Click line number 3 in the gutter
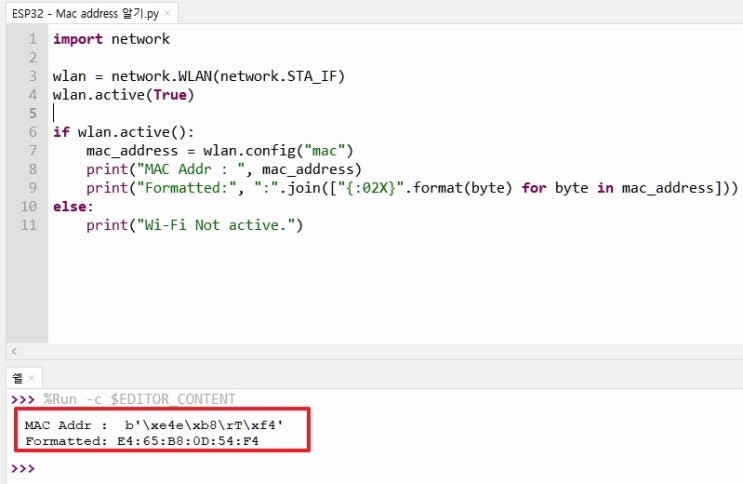The height and width of the screenshot is (484, 743). tap(32, 76)
